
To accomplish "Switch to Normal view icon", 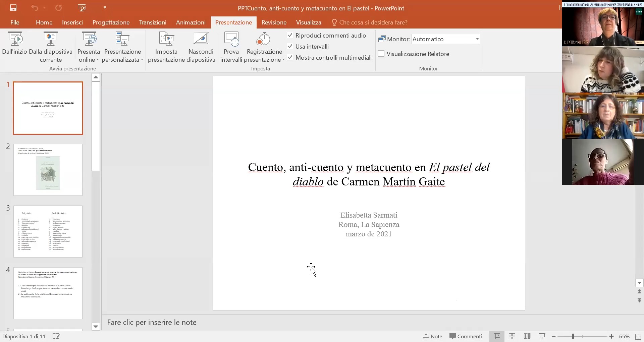I will [x=497, y=336].
